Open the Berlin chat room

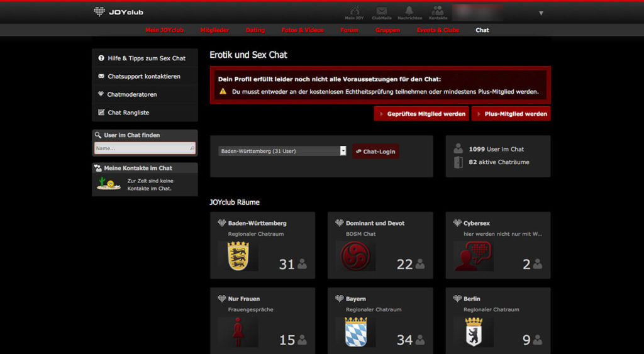click(472, 299)
